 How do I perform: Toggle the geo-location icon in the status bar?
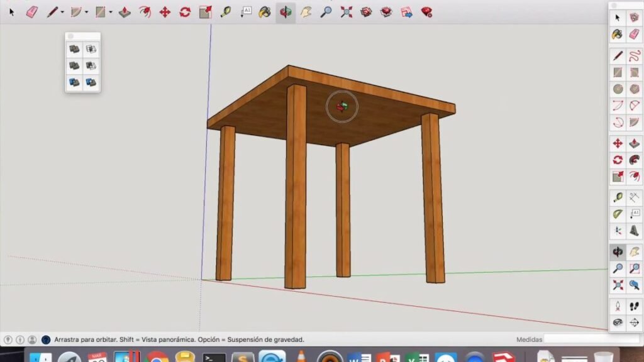(x=8, y=339)
